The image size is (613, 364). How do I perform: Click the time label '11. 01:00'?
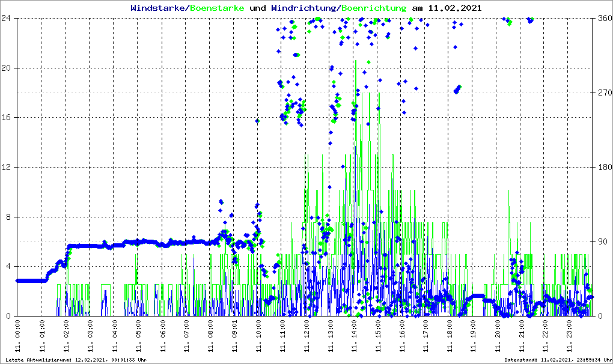(x=41, y=336)
